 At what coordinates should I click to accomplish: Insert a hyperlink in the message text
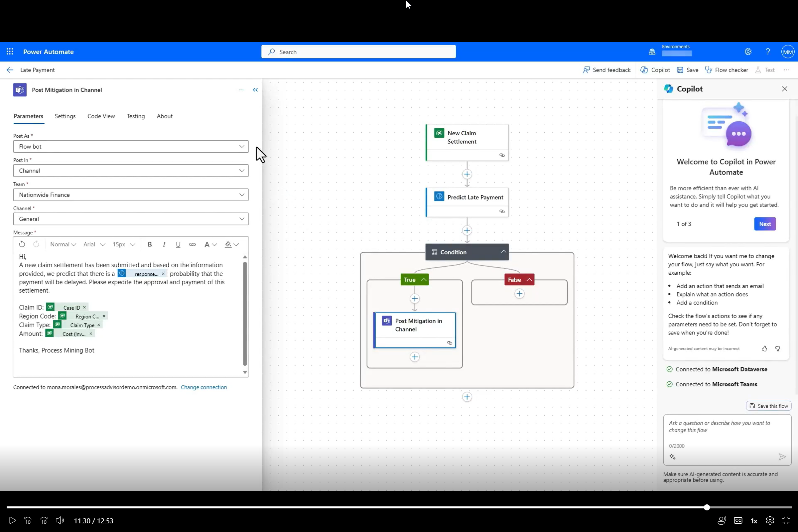point(193,244)
